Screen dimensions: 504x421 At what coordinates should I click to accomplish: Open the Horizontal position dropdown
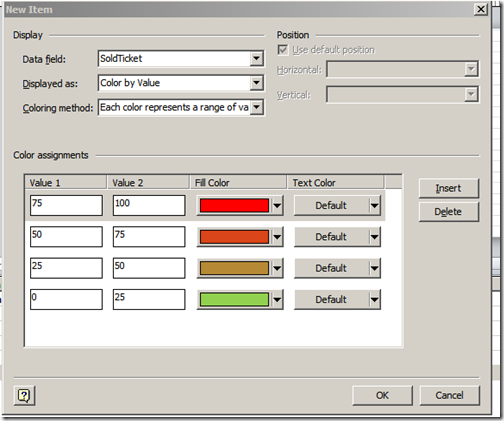[x=471, y=69]
